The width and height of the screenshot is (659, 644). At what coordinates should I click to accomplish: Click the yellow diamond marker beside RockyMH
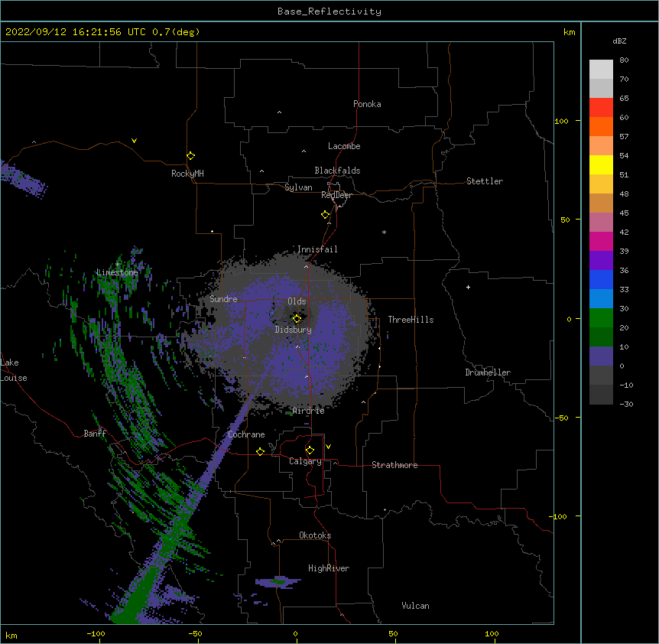click(190, 156)
